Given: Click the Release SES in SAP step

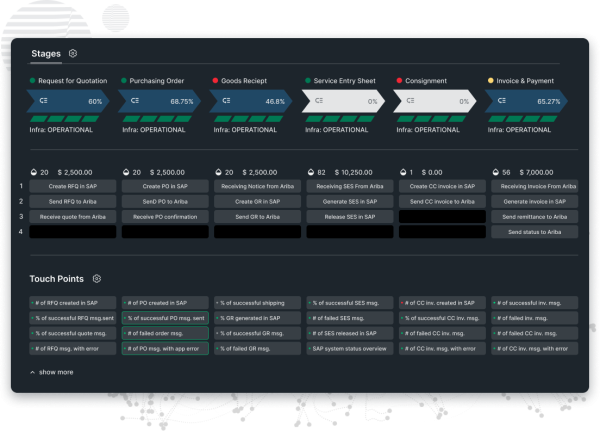Looking at the screenshot, I should (347, 216).
